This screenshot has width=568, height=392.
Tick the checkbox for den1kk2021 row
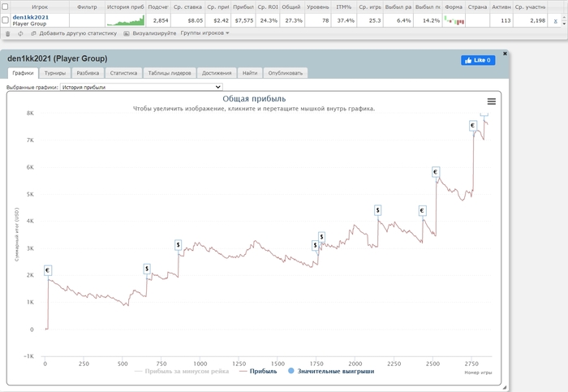5,20
